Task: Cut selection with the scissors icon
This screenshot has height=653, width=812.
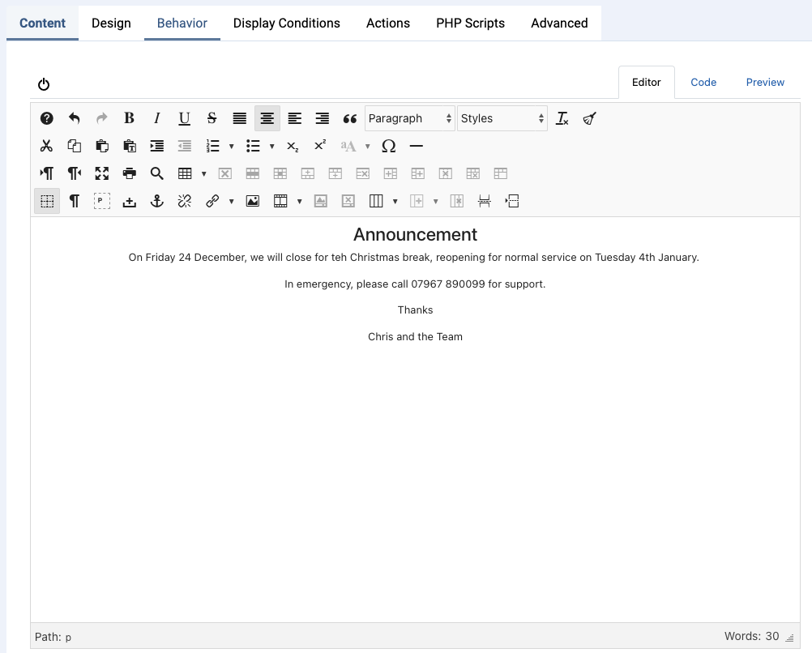Action: pos(46,146)
